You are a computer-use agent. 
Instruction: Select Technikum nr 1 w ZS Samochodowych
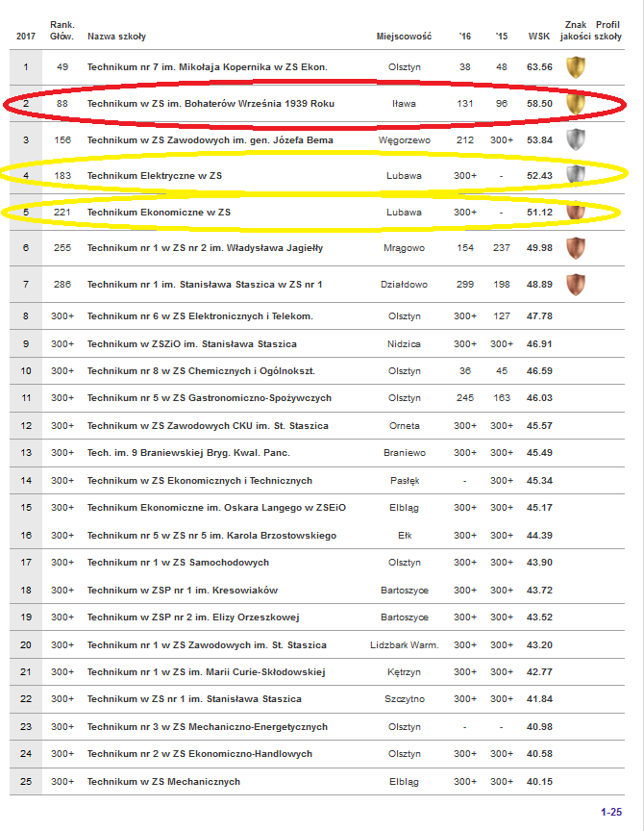click(x=178, y=563)
